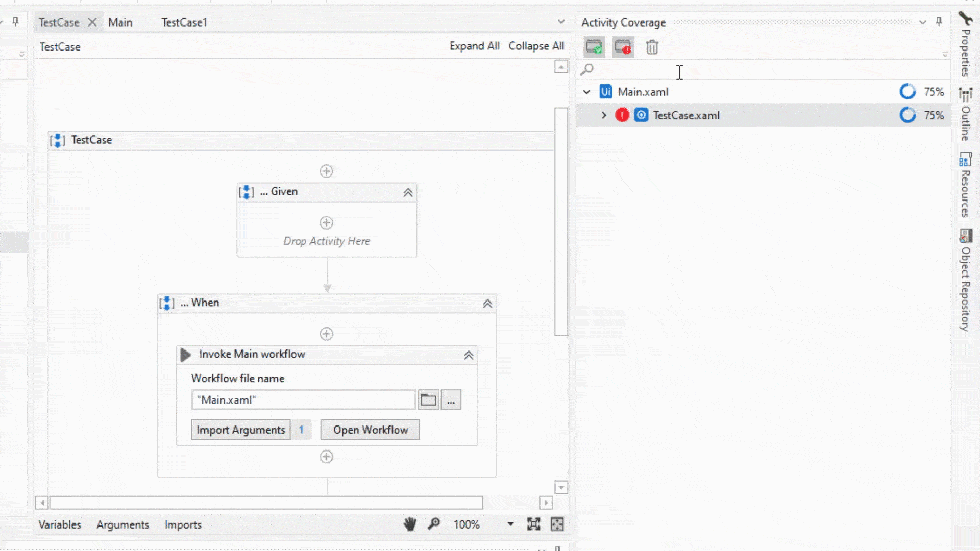Collapse the Main.xaml tree node
The image size is (980, 551).
(586, 92)
